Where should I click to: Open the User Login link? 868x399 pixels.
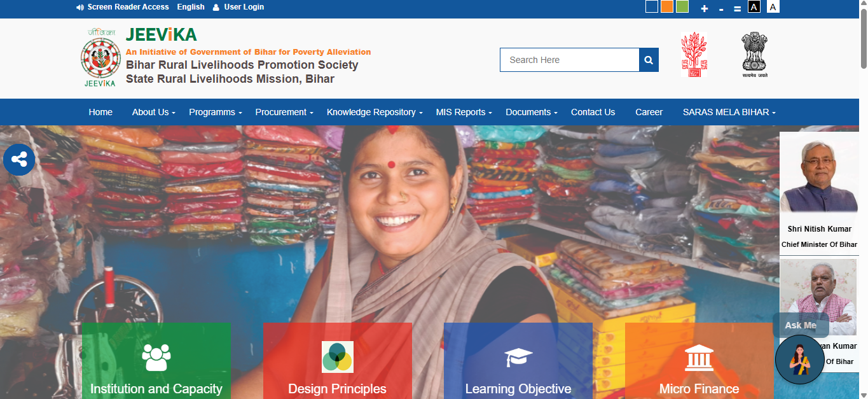[x=238, y=7]
